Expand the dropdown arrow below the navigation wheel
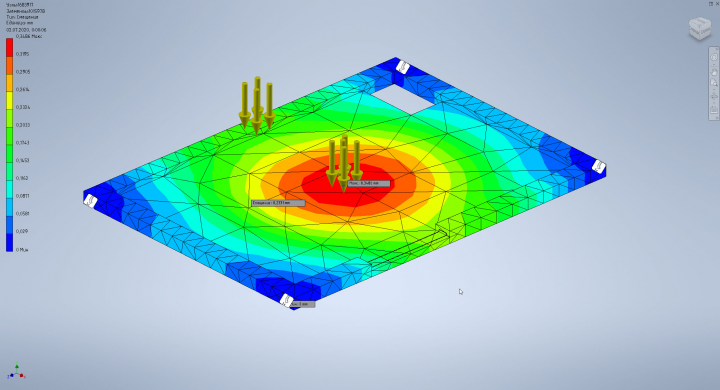Image resolution: width=720 pixels, height=390 pixels. pyautogui.click(x=714, y=64)
